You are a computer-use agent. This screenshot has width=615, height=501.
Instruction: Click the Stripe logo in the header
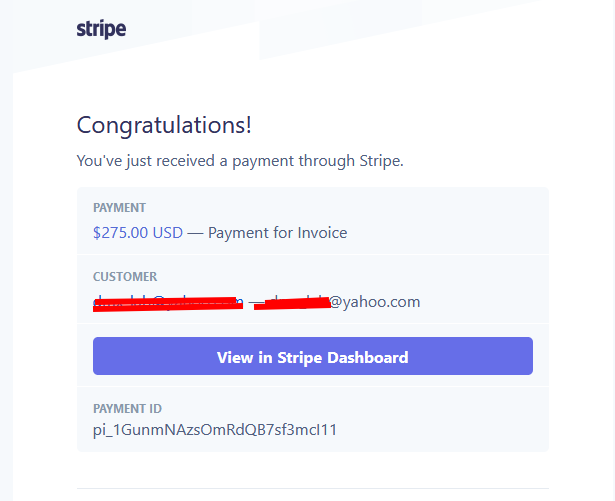101,29
